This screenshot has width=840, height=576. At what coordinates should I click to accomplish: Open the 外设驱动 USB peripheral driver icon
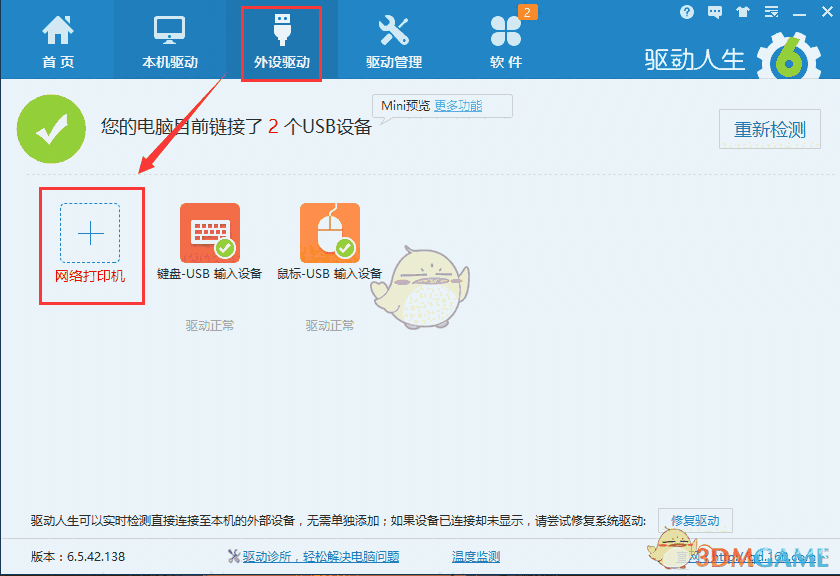281,37
